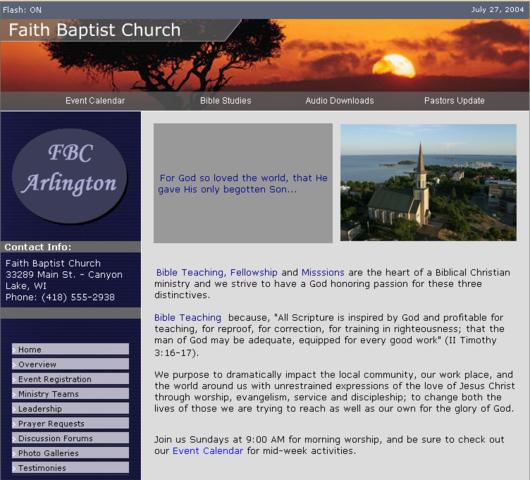Click the Faith Baptist Church banner title

[x=95, y=30]
